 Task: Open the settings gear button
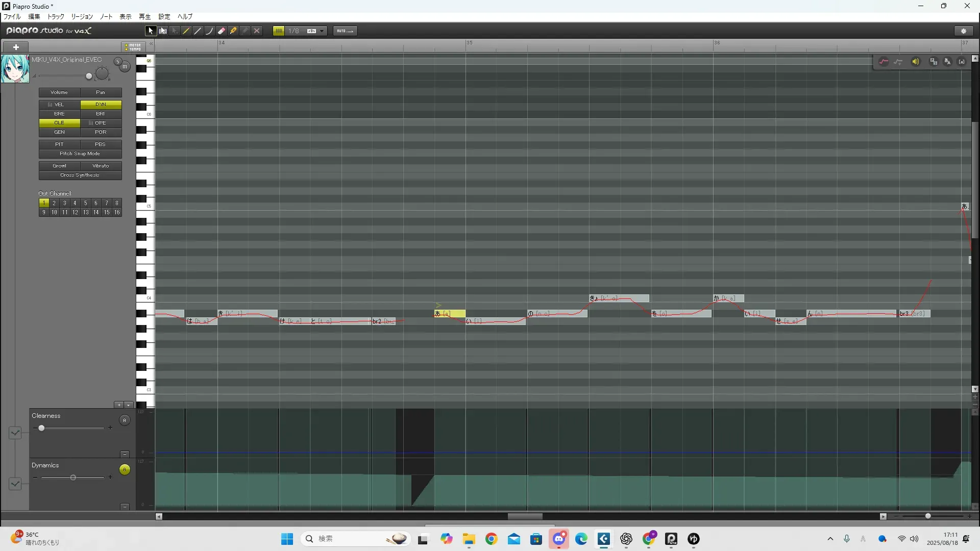pos(964,31)
